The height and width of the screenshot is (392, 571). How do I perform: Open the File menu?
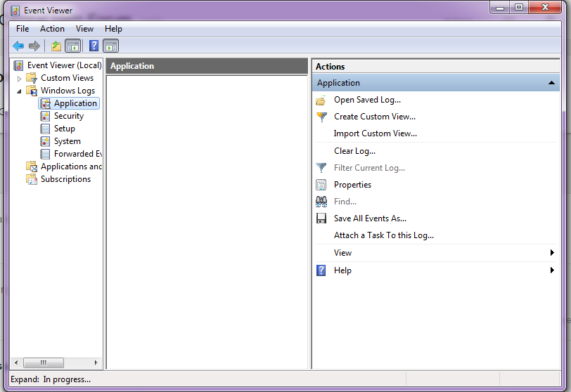click(x=23, y=29)
